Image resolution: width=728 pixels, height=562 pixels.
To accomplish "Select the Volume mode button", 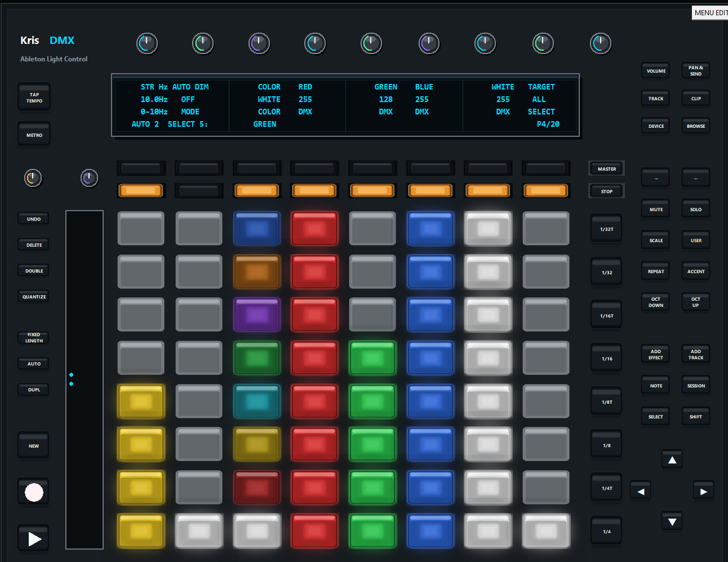I will tap(655, 71).
